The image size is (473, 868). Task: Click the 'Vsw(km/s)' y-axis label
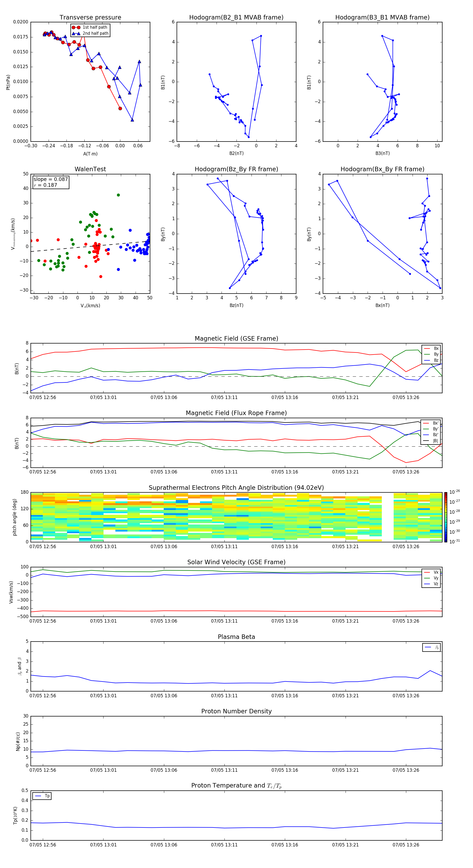tap(11, 592)
